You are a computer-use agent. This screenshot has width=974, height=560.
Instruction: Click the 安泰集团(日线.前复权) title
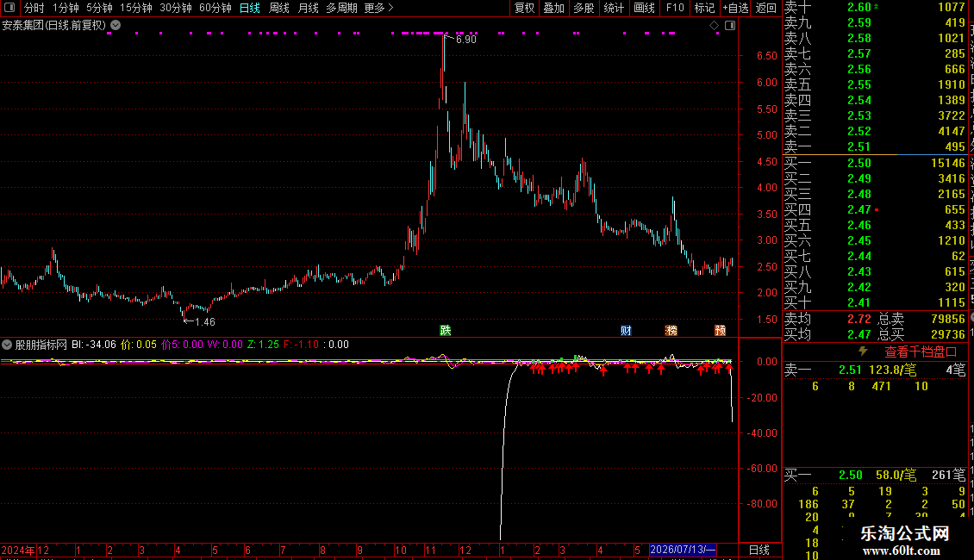tap(54, 26)
